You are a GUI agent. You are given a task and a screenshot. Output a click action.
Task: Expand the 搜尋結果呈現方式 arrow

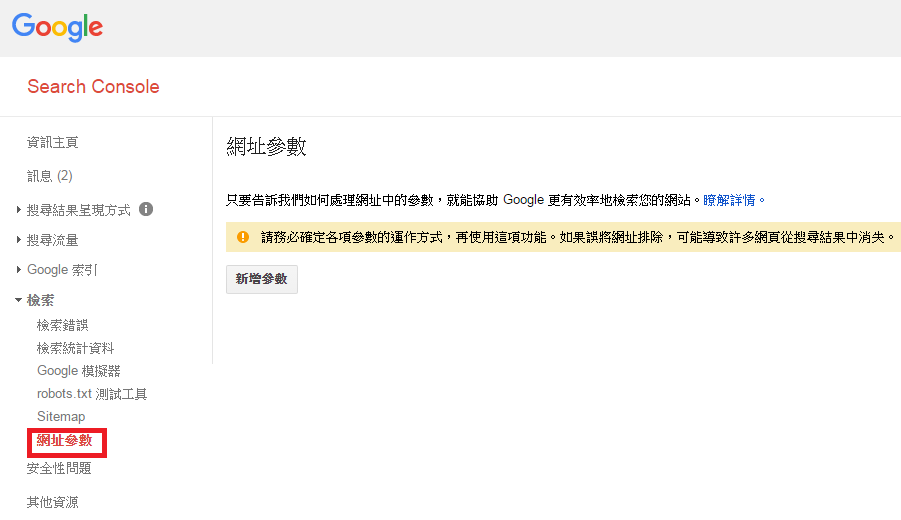coord(18,210)
